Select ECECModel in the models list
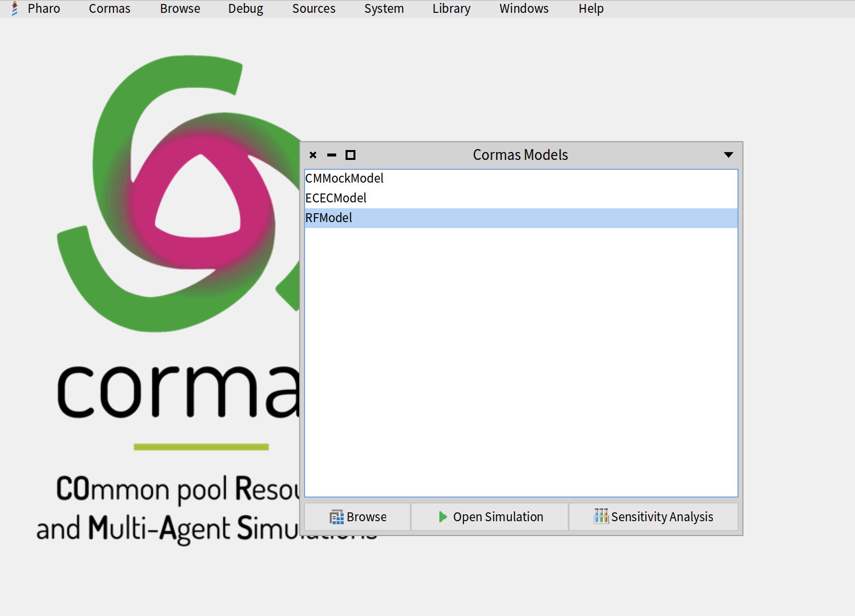 pyautogui.click(x=336, y=198)
